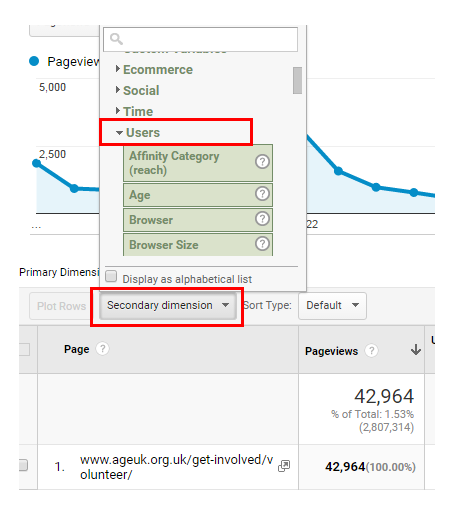Collapse the Users dimension group
This screenshot has width=467, height=510.
(138, 133)
